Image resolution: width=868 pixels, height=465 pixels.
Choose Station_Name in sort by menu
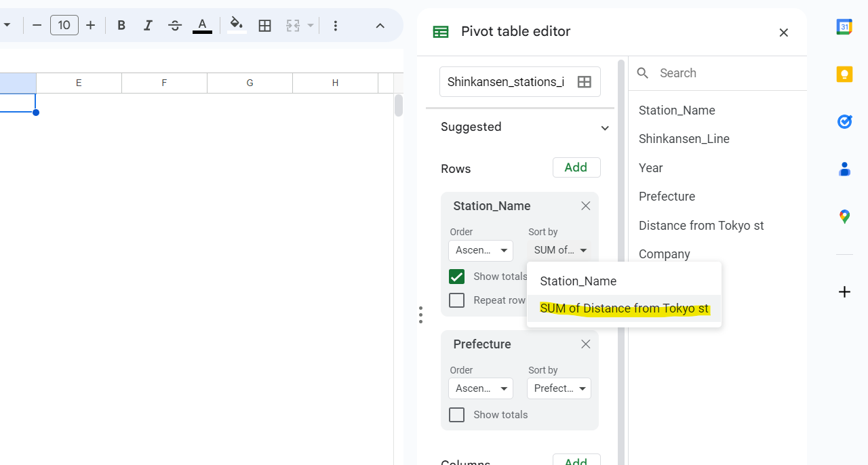click(578, 281)
